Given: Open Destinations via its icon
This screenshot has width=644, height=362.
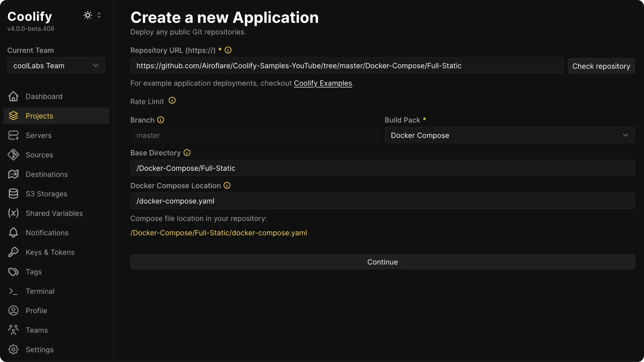Looking at the screenshot, I should (x=13, y=174).
